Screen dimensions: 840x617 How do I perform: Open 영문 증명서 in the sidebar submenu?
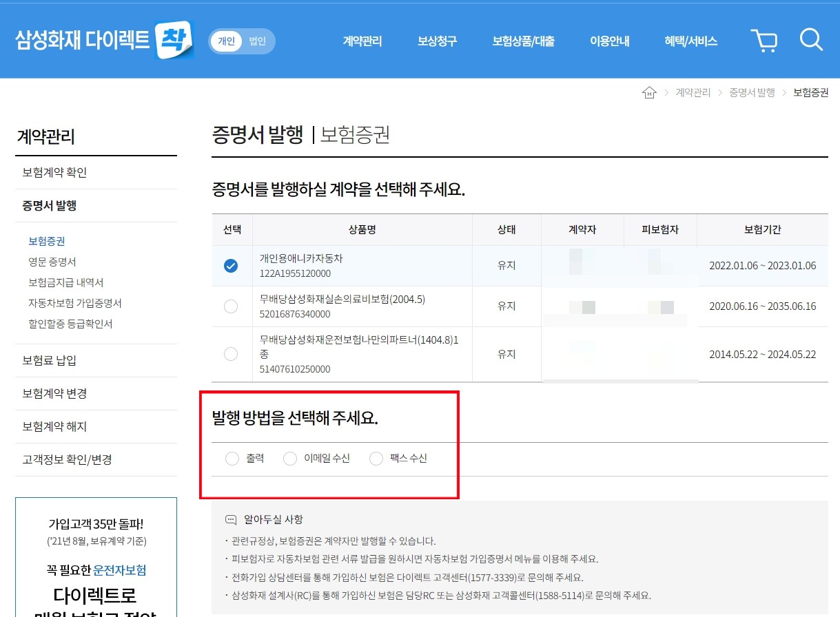(x=52, y=262)
